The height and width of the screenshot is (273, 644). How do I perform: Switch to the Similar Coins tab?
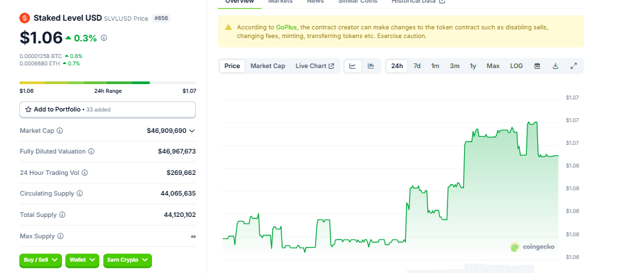(358, 1)
